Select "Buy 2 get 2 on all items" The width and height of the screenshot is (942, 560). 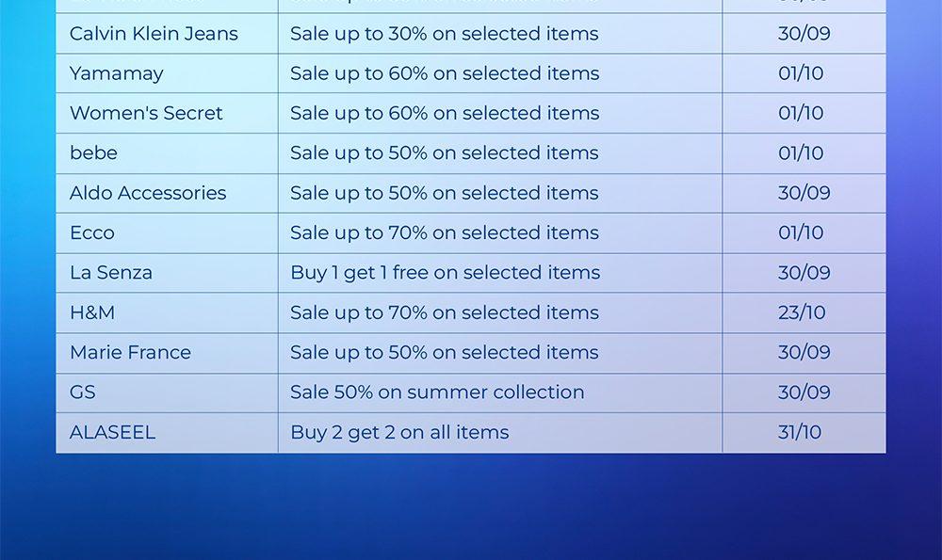point(399,433)
